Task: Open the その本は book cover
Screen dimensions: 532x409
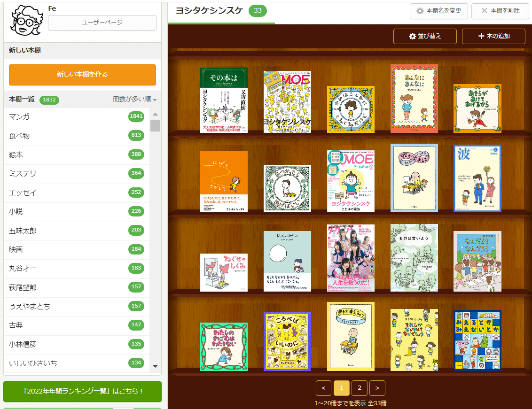Action: (x=224, y=100)
